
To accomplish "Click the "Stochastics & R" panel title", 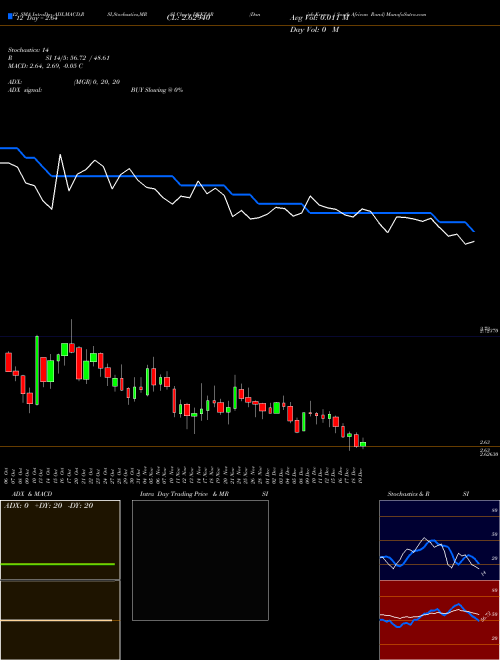I will tap(408, 494).
